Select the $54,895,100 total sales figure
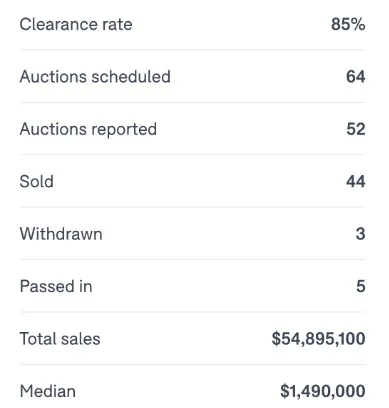This screenshot has width=389, height=408. (318, 339)
